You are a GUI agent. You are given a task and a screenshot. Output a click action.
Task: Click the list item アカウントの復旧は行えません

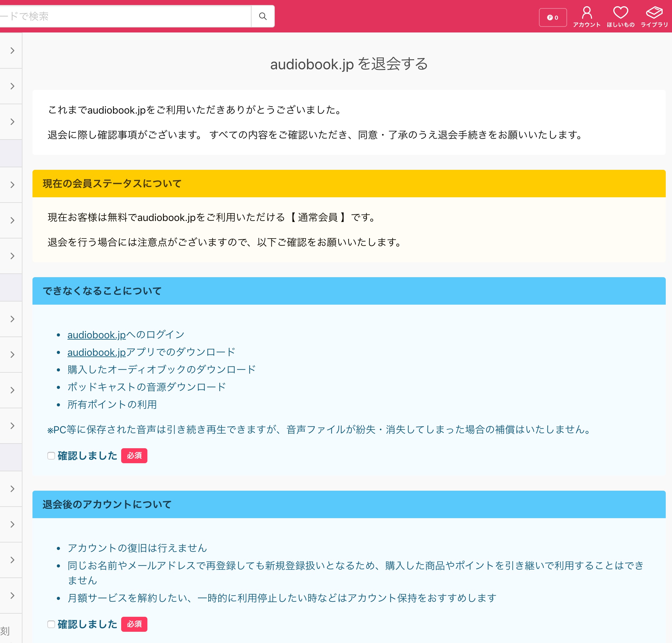click(x=137, y=548)
